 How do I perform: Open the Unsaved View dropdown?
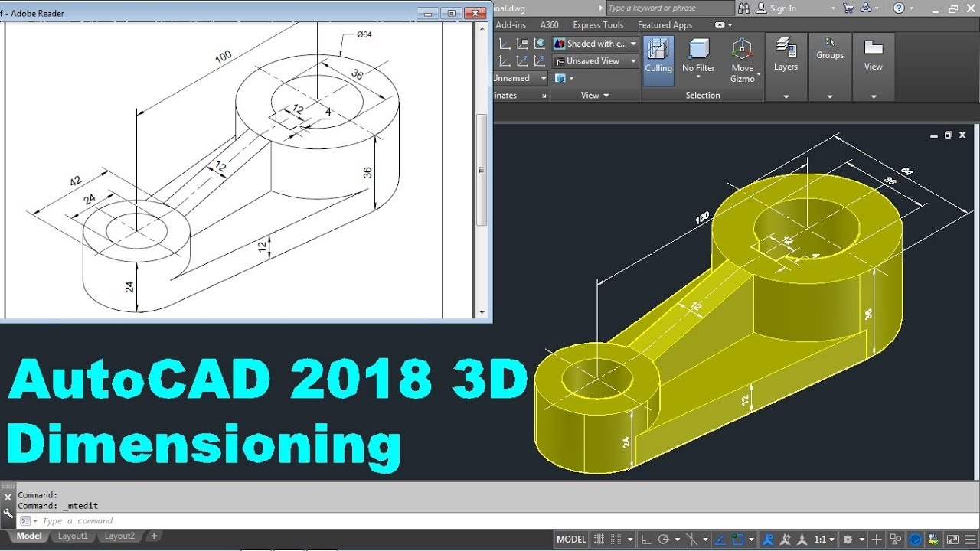coord(634,60)
